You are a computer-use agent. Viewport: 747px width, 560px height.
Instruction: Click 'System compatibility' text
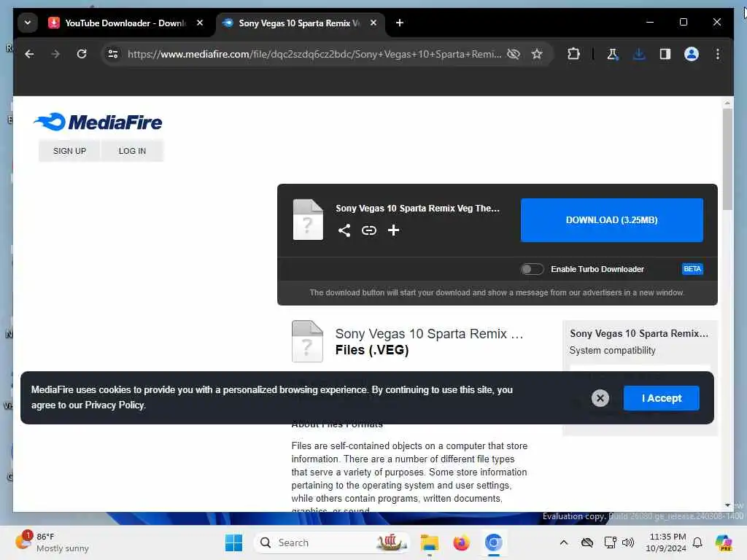click(612, 350)
